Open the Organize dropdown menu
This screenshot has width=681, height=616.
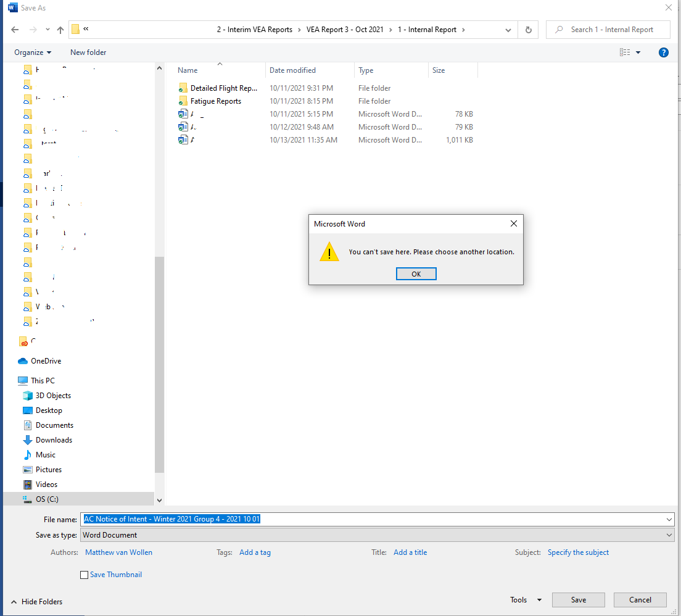(x=33, y=52)
